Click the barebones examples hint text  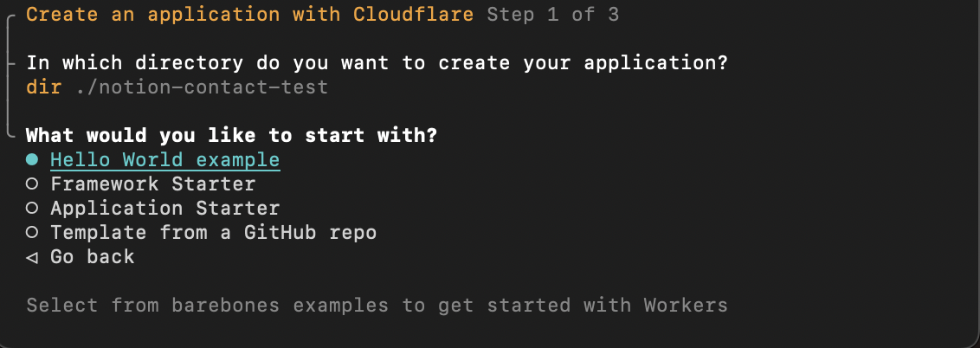point(377,305)
